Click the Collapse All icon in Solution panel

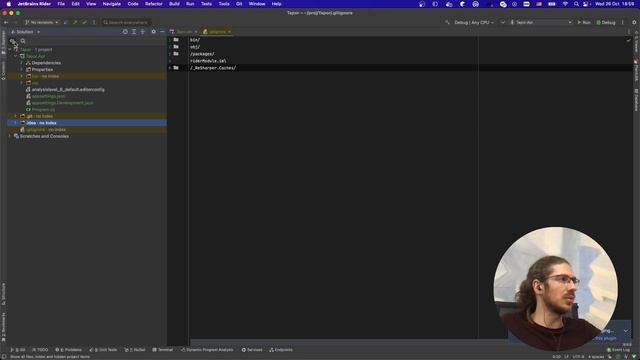click(143, 32)
